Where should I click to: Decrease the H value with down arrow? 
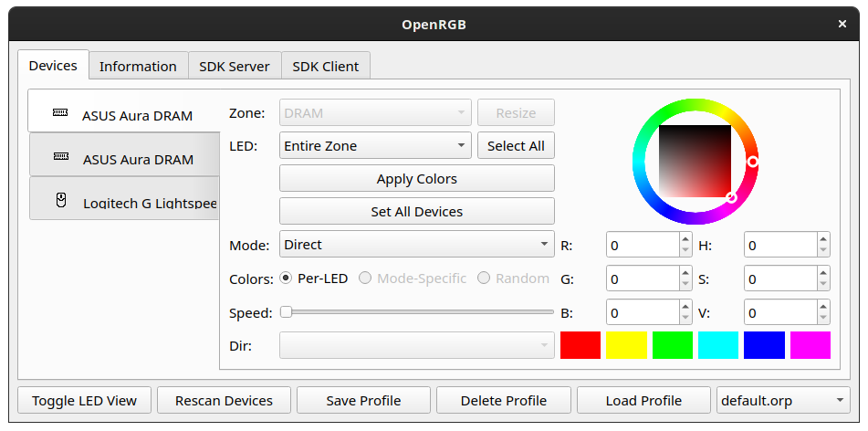tap(823, 250)
